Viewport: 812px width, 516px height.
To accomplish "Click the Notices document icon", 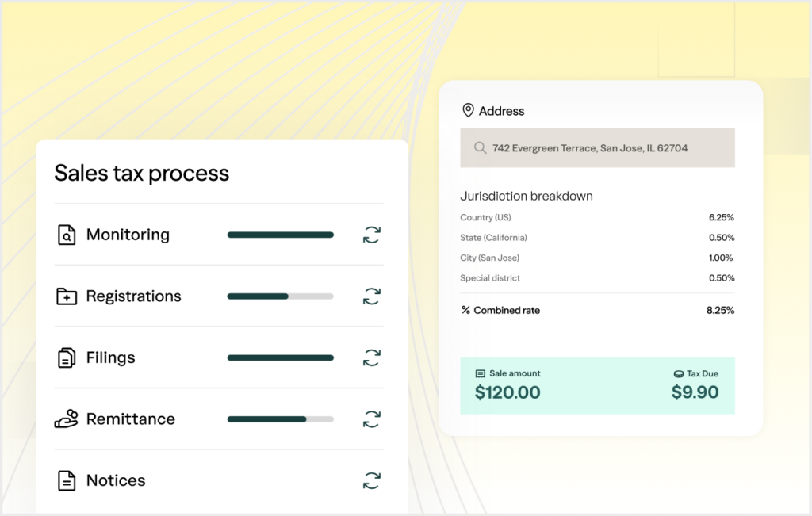I will pyautogui.click(x=67, y=480).
